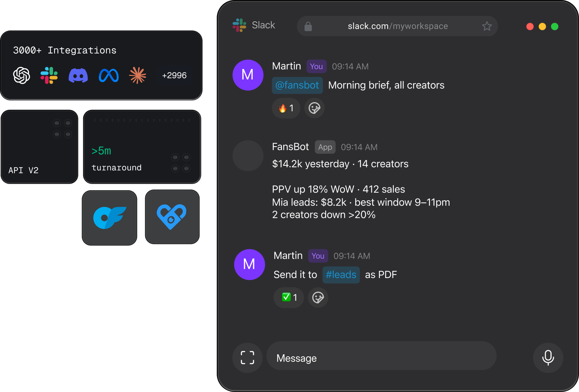The image size is (579, 392).
Task: Bookmark the page with the star icon
Action: (487, 26)
